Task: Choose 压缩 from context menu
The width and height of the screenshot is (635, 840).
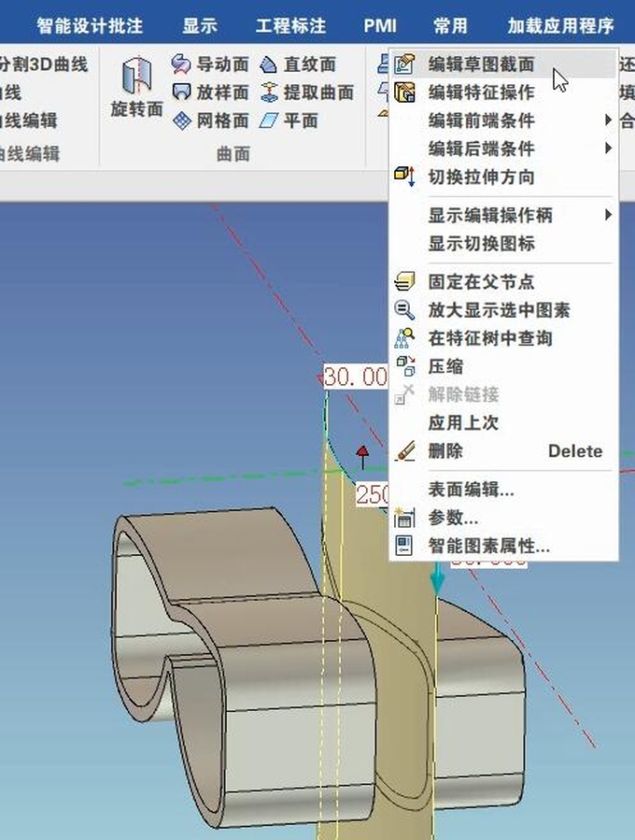Action: [503, 366]
